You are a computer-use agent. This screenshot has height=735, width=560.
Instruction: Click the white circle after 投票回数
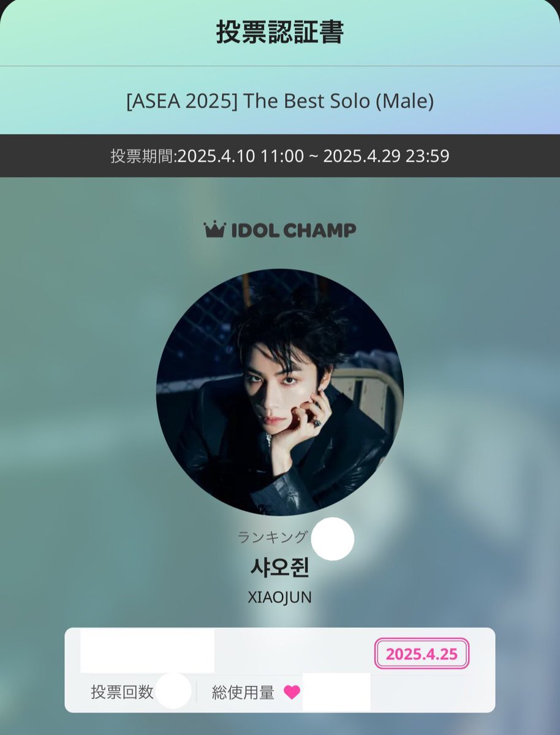point(173,690)
